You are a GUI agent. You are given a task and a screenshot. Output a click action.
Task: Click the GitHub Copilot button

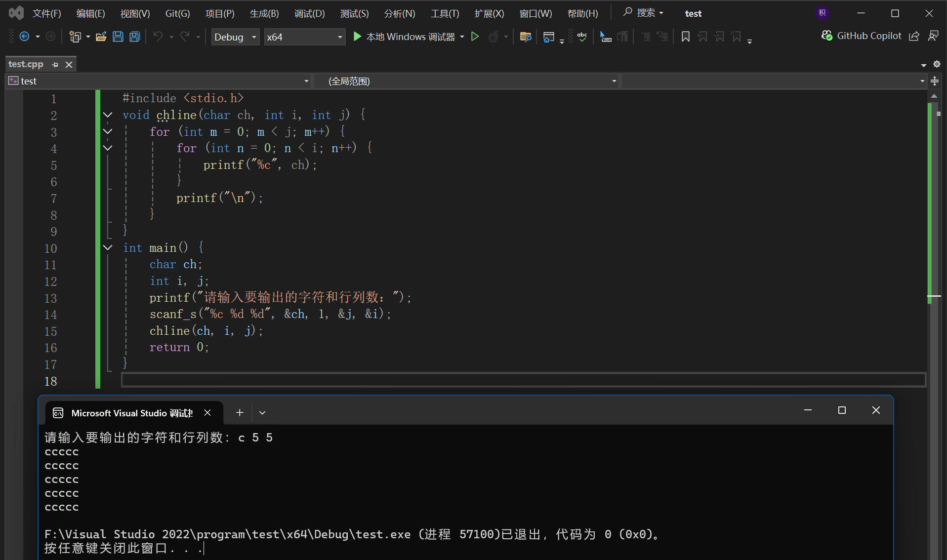tap(862, 36)
